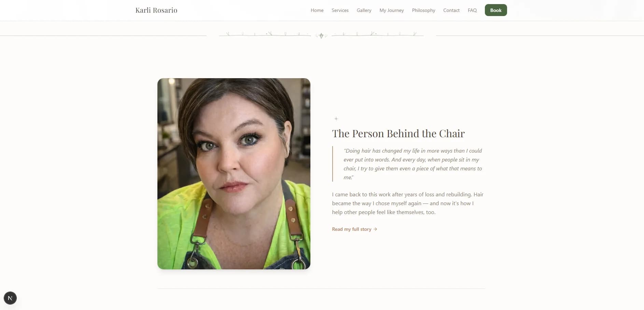View the FAQ section
The image size is (644, 310).
coord(472,10)
